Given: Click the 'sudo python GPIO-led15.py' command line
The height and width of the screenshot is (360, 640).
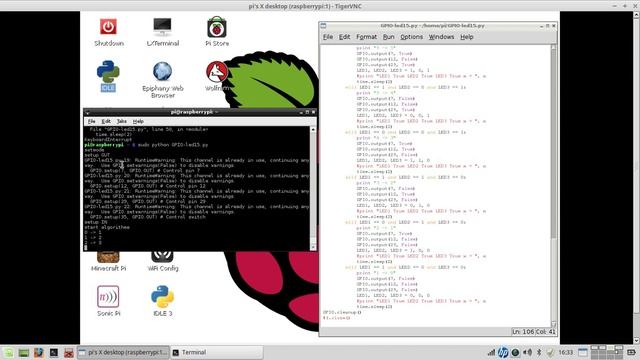Looking at the screenshot, I should 173,145.
